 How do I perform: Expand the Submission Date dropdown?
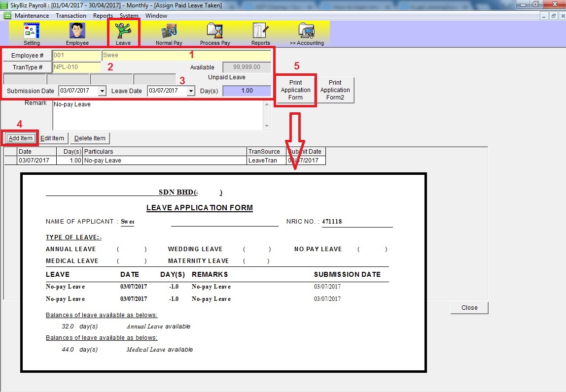click(102, 91)
